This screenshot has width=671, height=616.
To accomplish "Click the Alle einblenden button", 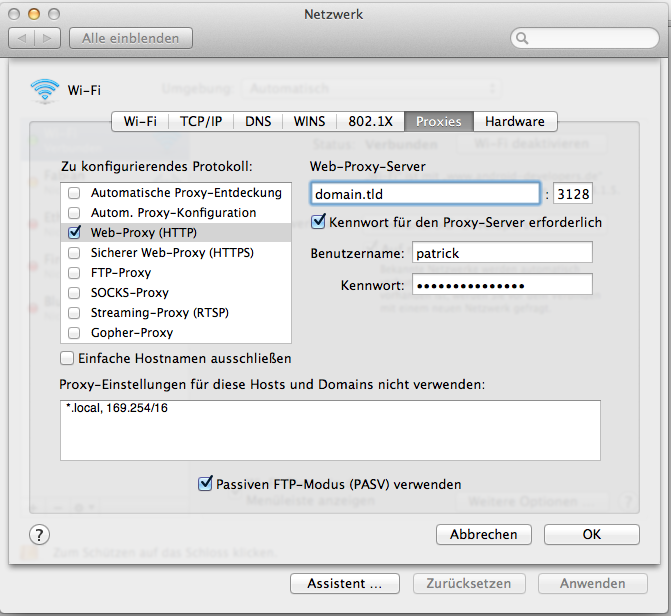I will coord(131,39).
